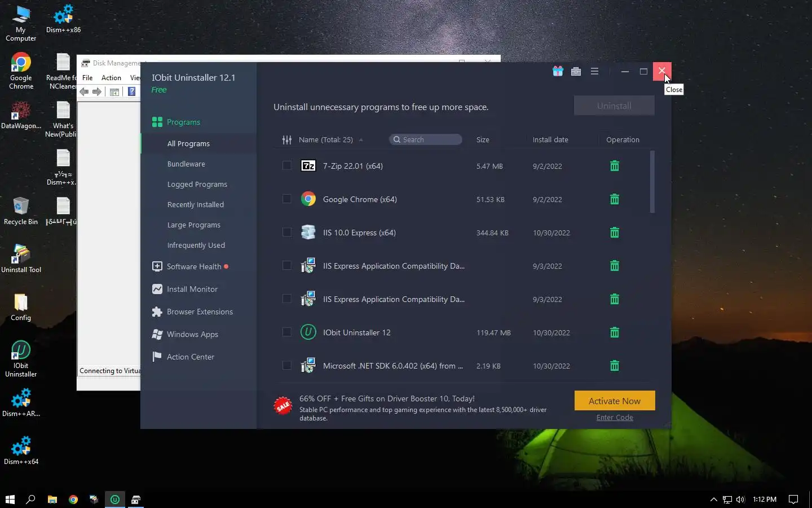The image size is (812, 508).
Task: Sort by Name column arrow
Action: pyautogui.click(x=361, y=140)
